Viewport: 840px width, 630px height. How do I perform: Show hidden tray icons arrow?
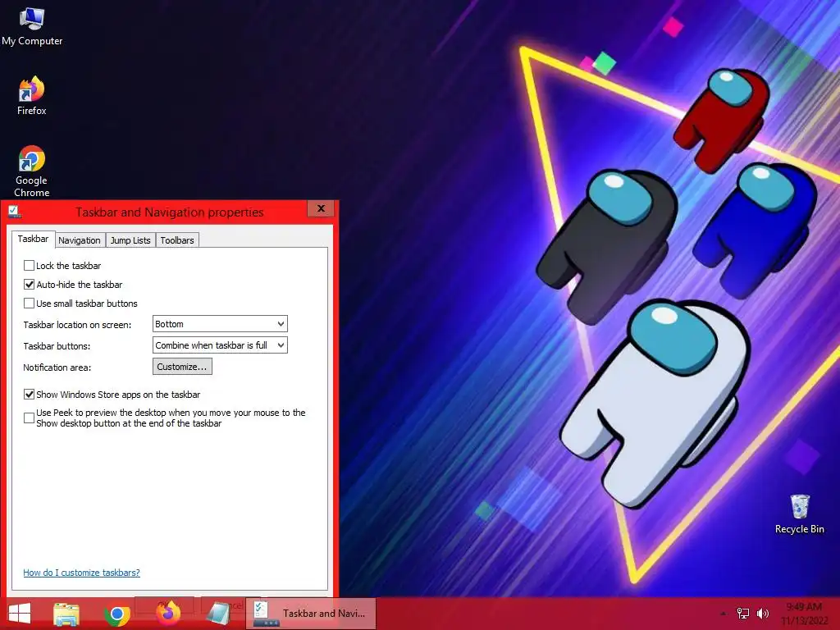[724, 614]
